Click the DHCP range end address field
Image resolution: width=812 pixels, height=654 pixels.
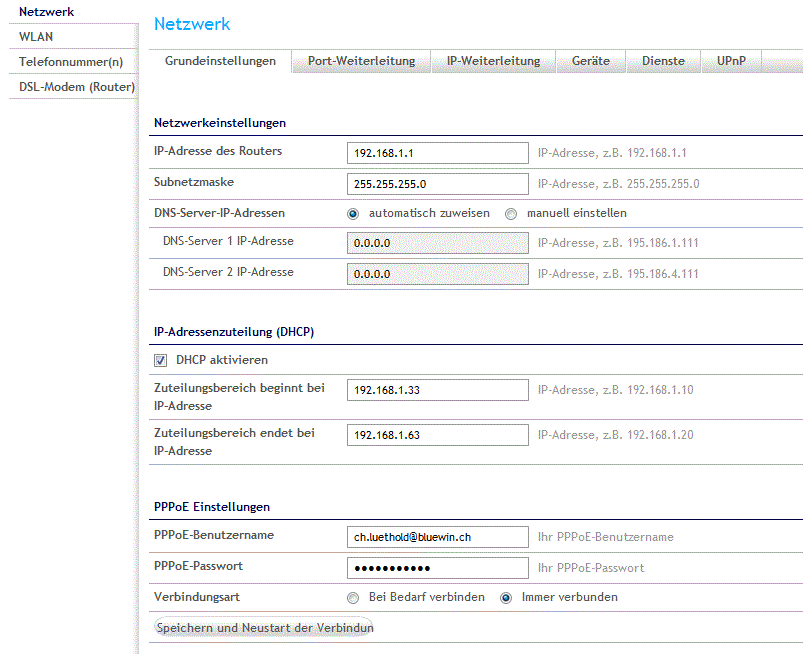click(x=437, y=435)
